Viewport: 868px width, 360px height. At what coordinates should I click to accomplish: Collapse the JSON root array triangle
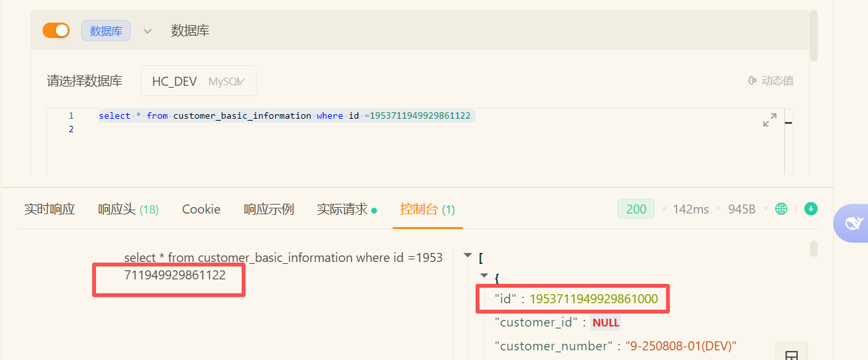468,256
